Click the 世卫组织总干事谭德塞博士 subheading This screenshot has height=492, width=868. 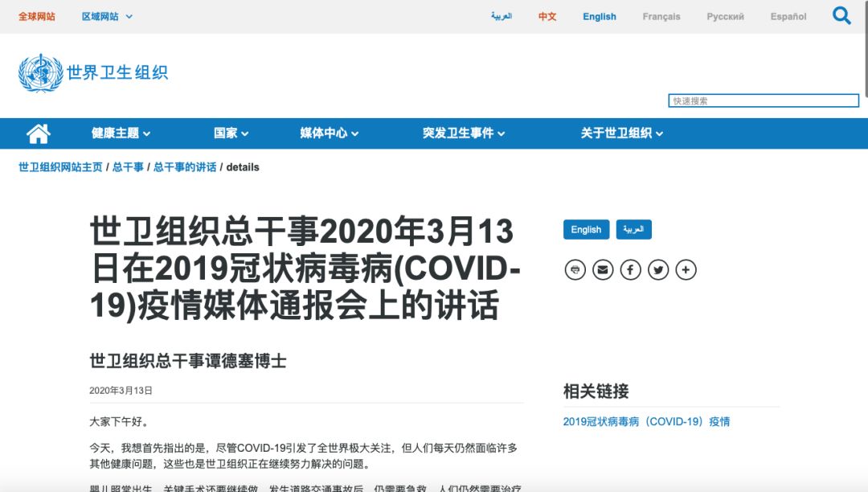click(x=188, y=361)
